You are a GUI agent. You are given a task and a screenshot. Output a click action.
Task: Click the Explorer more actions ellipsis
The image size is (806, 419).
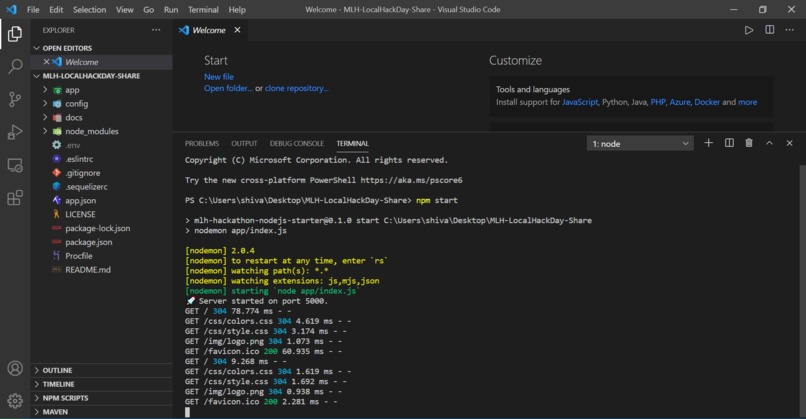tap(156, 30)
